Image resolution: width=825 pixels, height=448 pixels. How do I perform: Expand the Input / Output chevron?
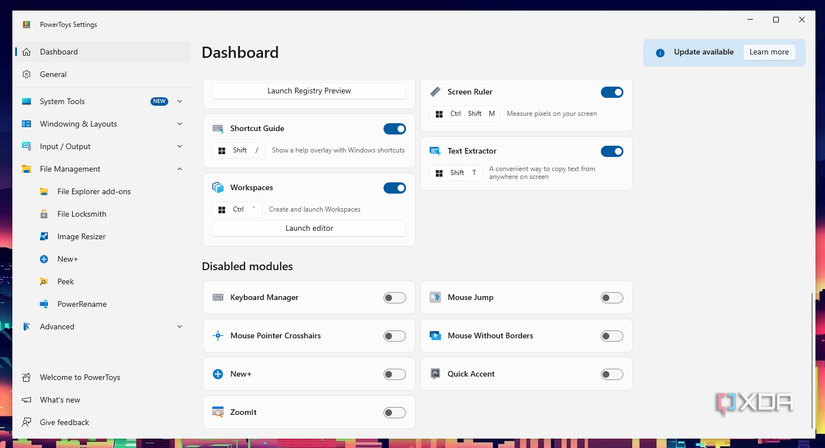[179, 146]
